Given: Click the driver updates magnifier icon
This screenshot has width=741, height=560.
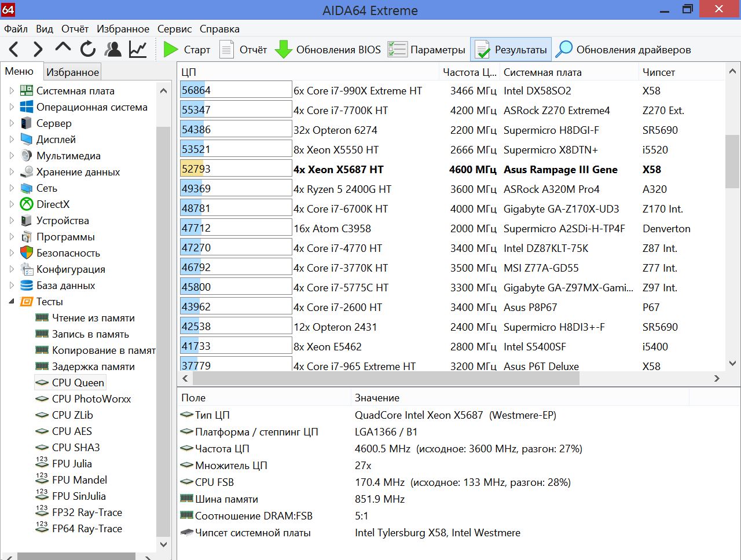Looking at the screenshot, I should 564,50.
